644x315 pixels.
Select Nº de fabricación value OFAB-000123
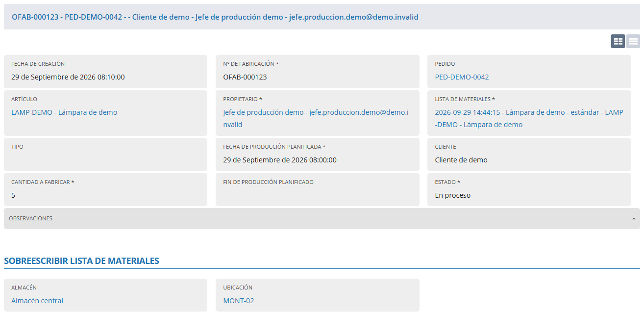[x=245, y=77]
